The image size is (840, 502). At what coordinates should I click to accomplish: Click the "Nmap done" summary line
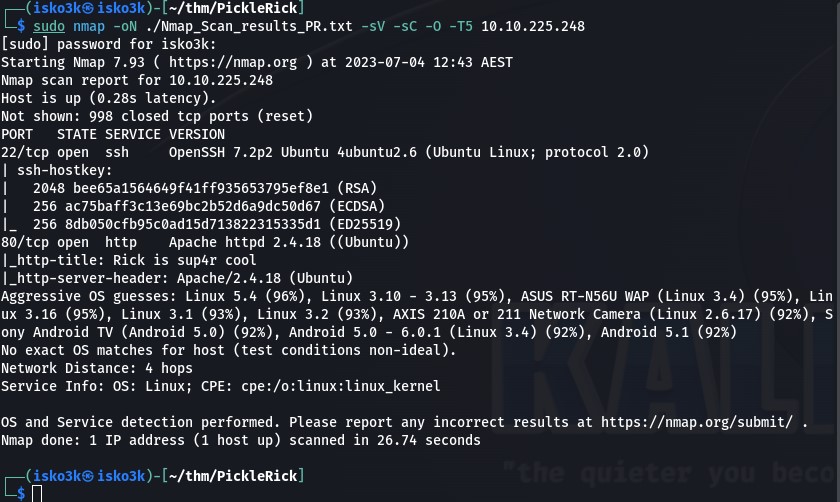[x=240, y=440]
